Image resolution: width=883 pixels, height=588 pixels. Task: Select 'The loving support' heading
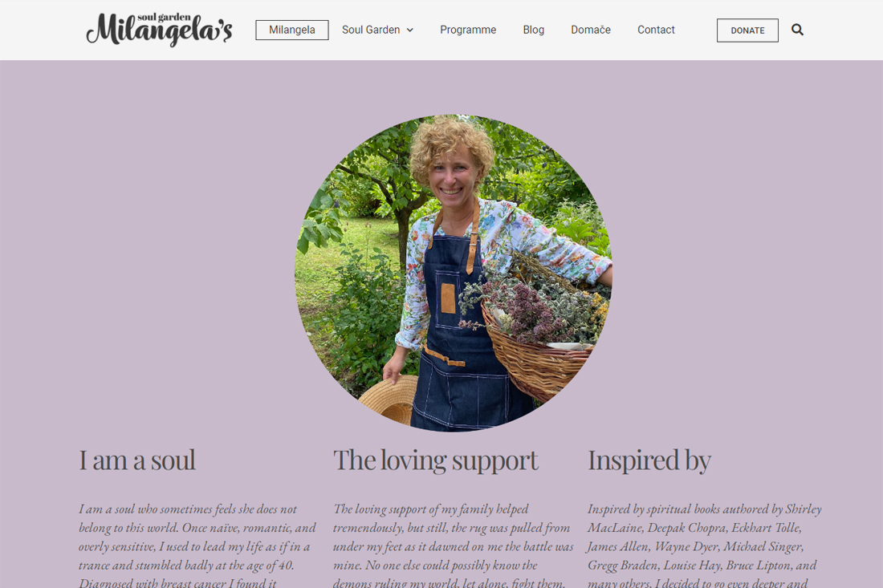pyautogui.click(x=435, y=460)
